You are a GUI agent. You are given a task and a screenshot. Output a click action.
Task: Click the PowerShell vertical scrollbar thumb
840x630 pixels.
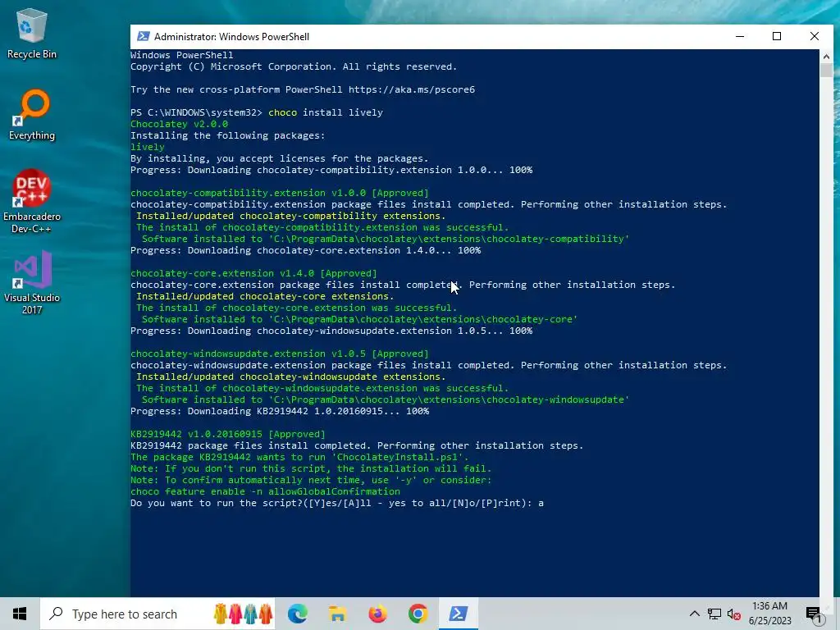click(825, 71)
